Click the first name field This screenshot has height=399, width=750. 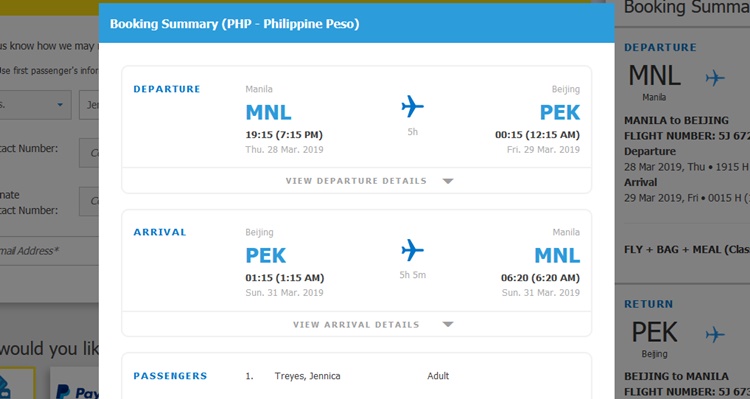pos(89,105)
